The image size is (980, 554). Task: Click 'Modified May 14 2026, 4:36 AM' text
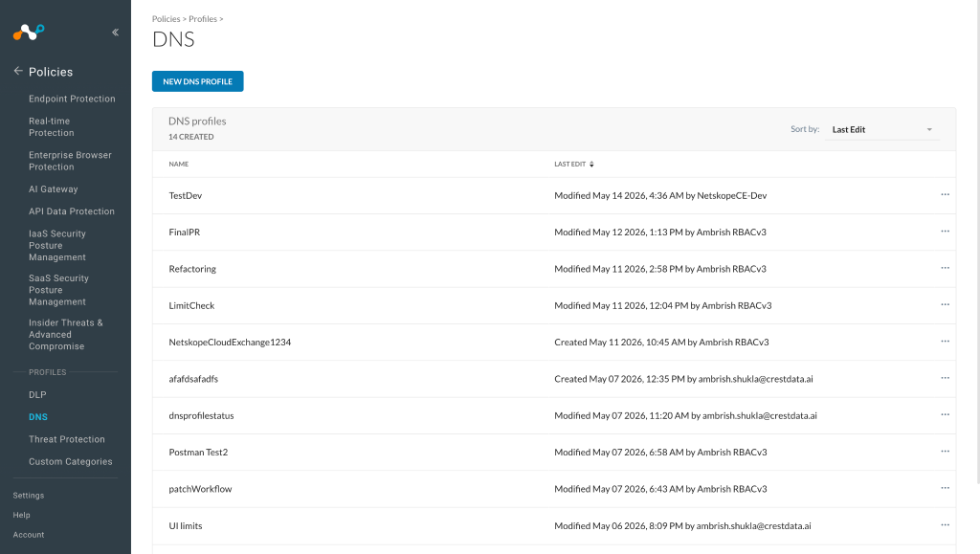619,195
